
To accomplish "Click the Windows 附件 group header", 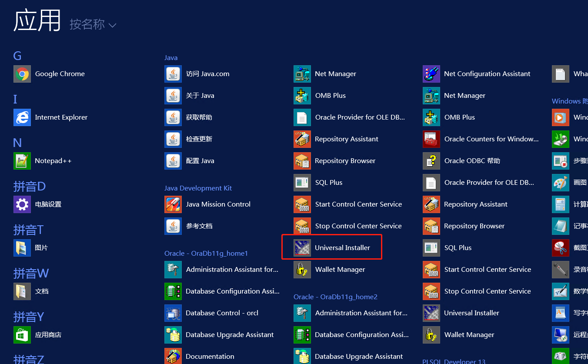I will 570,101.
